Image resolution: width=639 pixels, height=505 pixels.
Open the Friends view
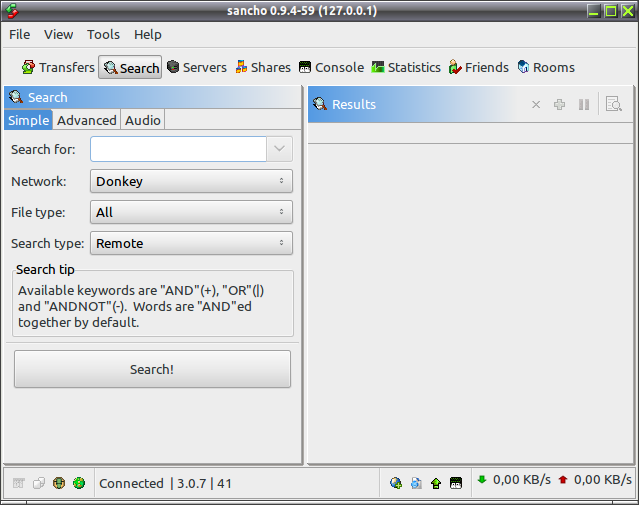point(479,67)
